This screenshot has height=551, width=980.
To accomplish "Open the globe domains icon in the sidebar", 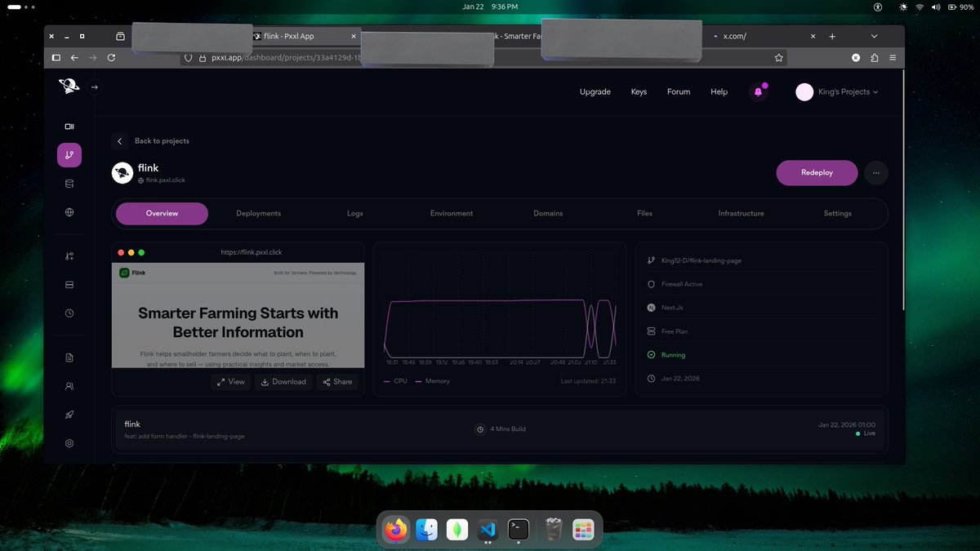I will (69, 212).
